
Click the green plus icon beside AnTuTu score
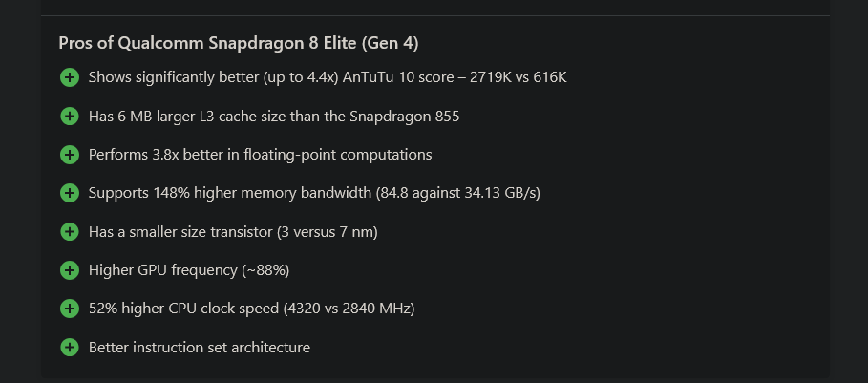[69, 77]
